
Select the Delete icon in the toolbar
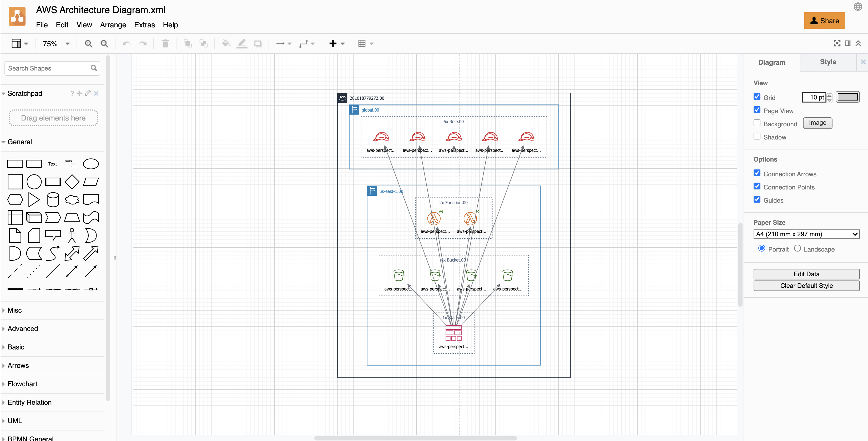point(165,43)
